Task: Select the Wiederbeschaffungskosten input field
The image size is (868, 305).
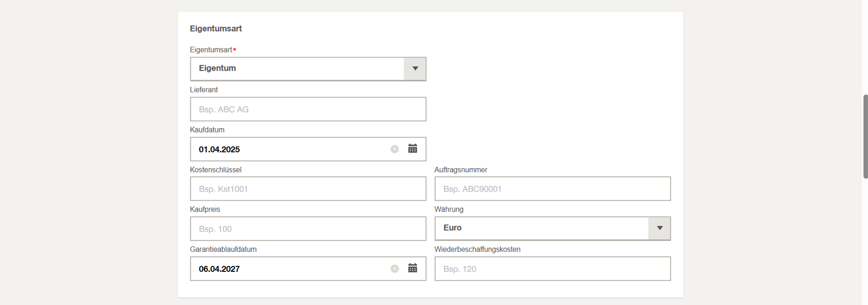Action: point(552,269)
